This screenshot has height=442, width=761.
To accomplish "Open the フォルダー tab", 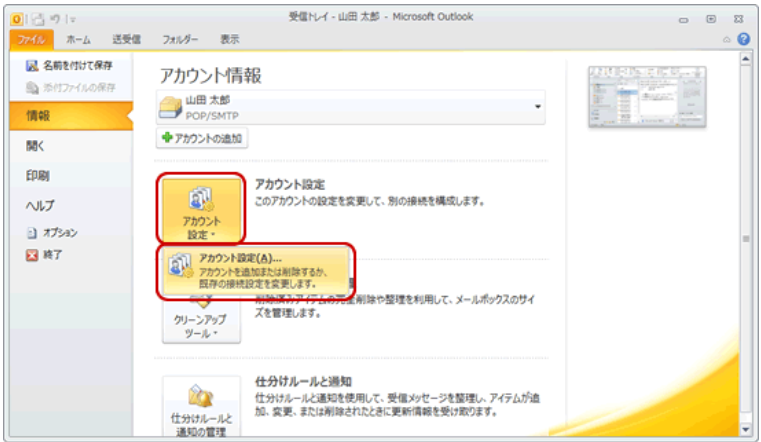I will pyautogui.click(x=181, y=39).
